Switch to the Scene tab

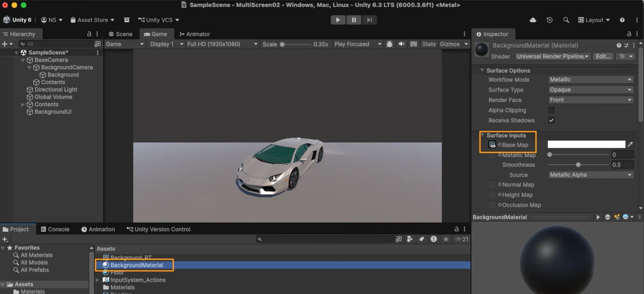(120, 34)
